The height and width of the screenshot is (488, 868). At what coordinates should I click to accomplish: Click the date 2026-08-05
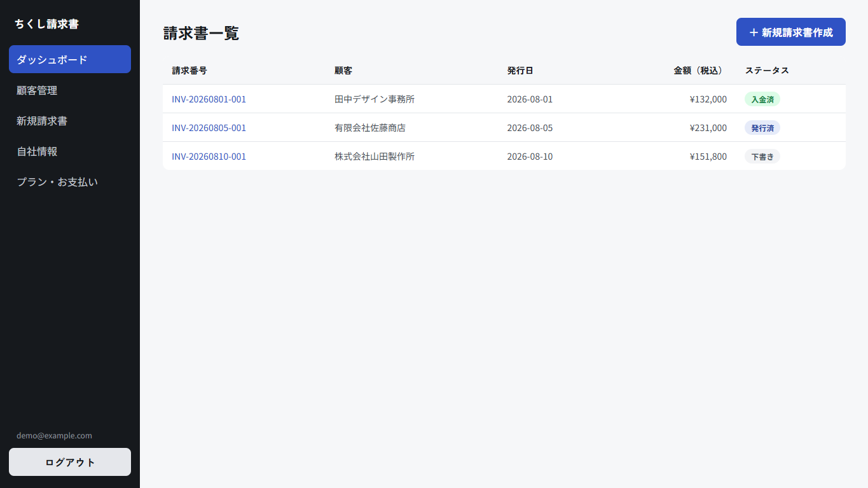(530, 128)
